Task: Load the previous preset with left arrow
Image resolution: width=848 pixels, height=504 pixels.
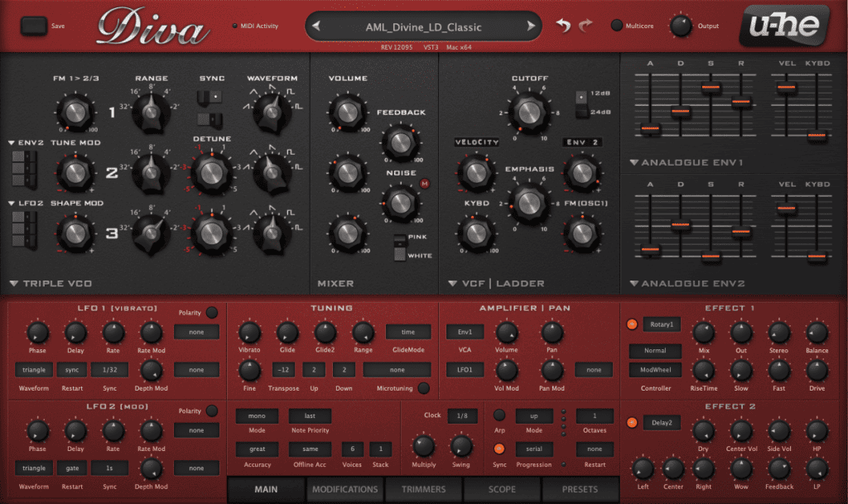Action: pyautogui.click(x=316, y=26)
